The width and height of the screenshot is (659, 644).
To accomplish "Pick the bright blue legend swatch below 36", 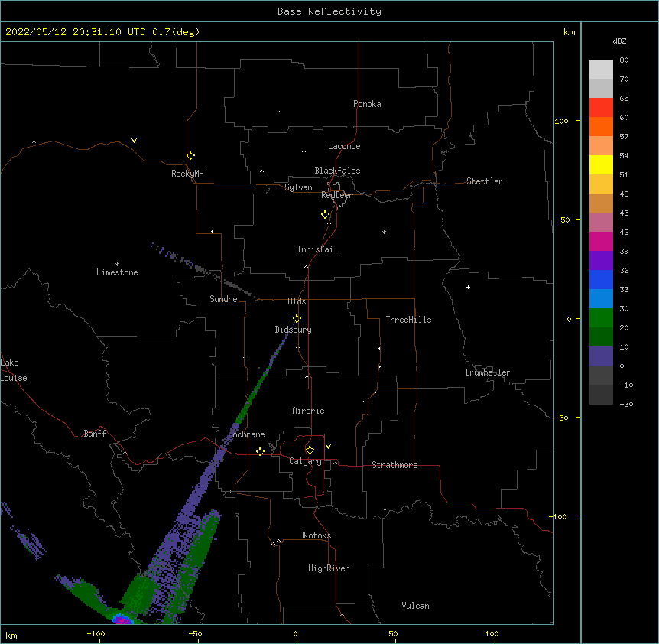I will click(x=601, y=279).
